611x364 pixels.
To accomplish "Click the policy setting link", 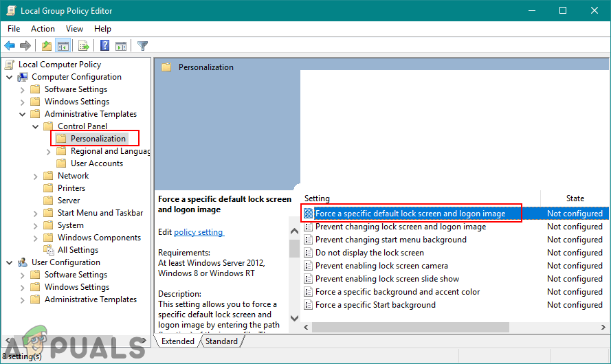I will pyautogui.click(x=199, y=232).
